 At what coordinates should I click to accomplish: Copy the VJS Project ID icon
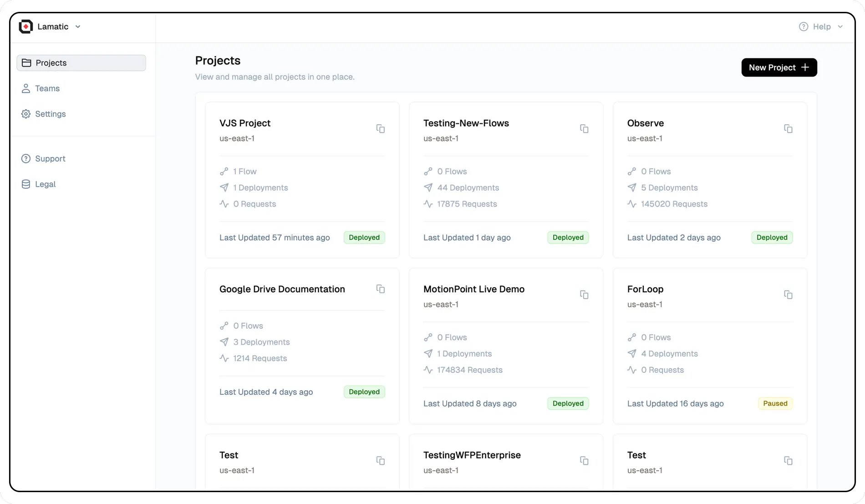point(381,129)
